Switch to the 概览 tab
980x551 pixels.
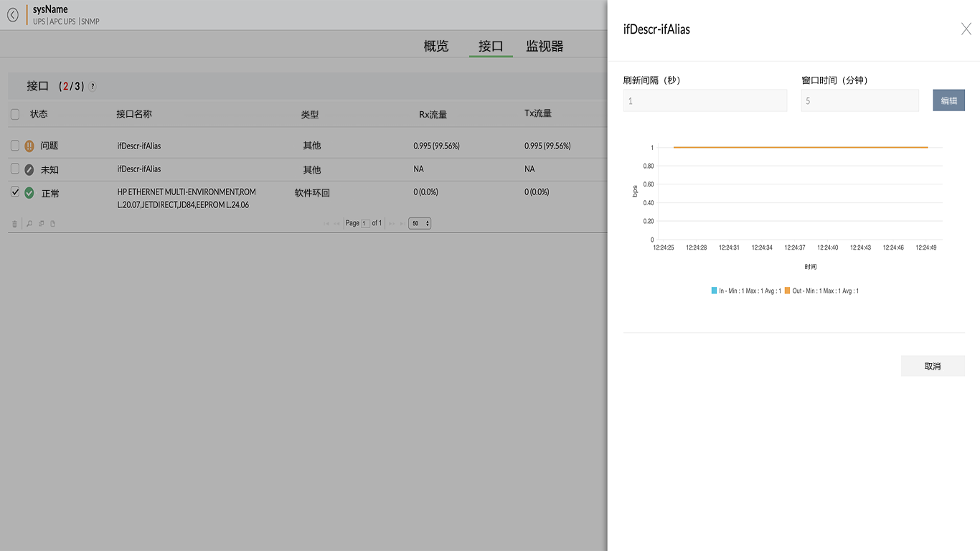coord(436,46)
